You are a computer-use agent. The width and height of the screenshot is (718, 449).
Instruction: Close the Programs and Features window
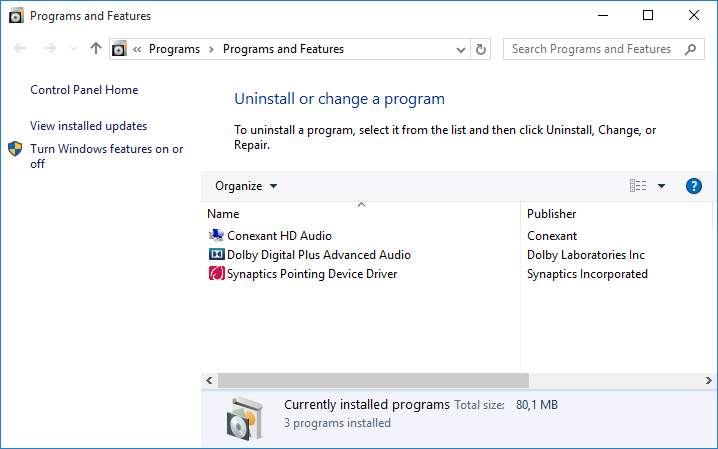coord(693,16)
